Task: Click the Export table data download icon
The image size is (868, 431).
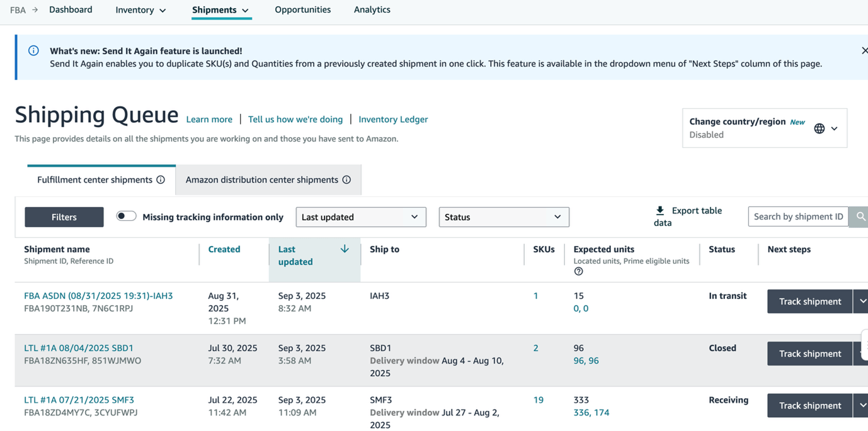Action: click(660, 211)
